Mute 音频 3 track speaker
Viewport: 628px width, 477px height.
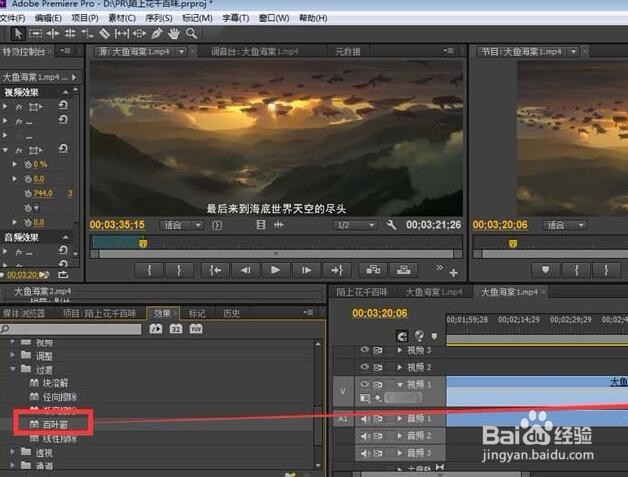(364, 453)
